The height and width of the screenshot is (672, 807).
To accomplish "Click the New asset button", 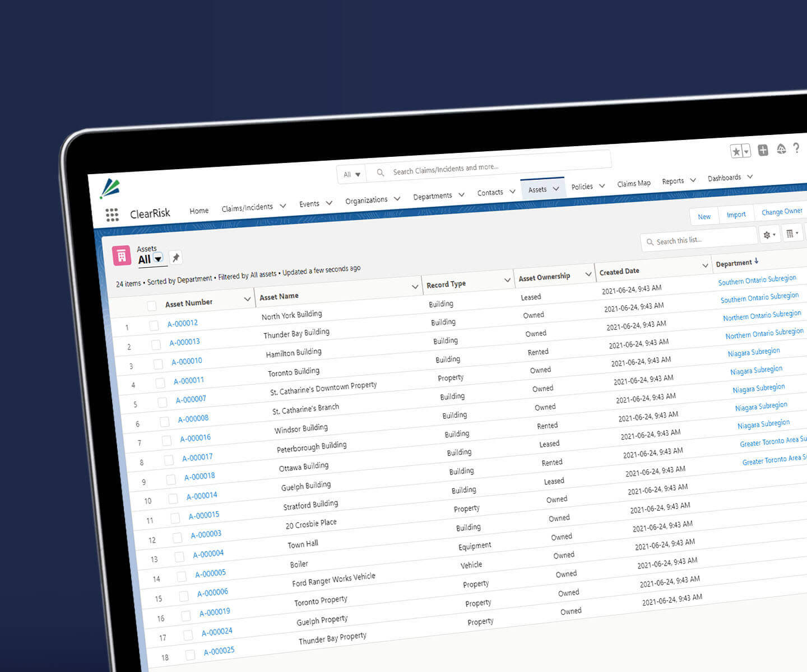I will pyautogui.click(x=704, y=217).
